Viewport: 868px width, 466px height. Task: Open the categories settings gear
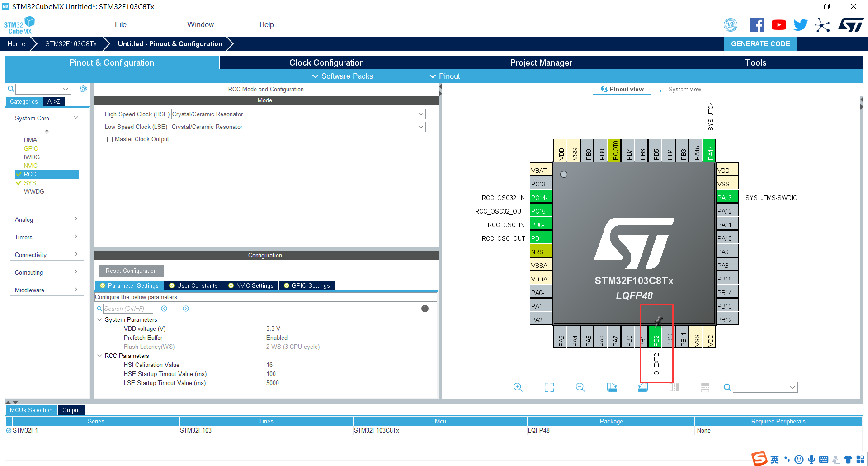tap(83, 89)
